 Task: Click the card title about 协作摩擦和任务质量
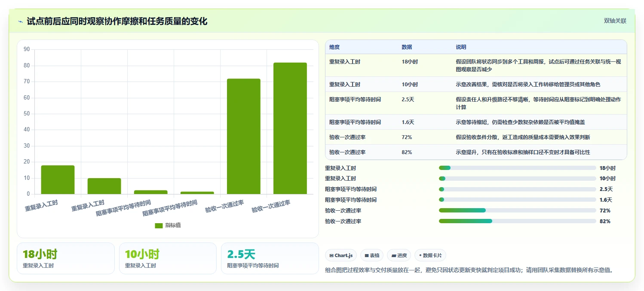[117, 21]
